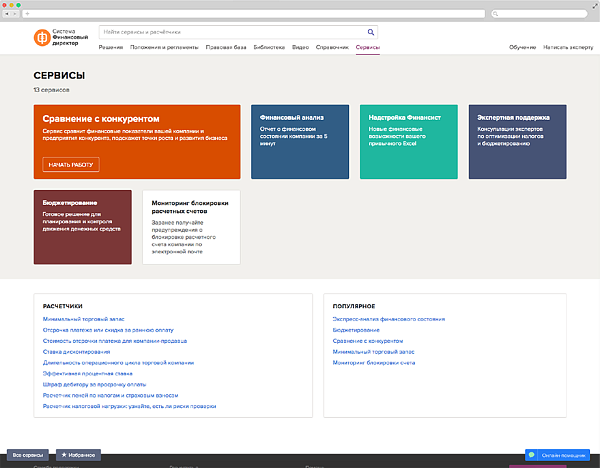Image resolution: width=600 pixels, height=468 pixels.
Task: Click Написать эксперту link
Action: 568,47
